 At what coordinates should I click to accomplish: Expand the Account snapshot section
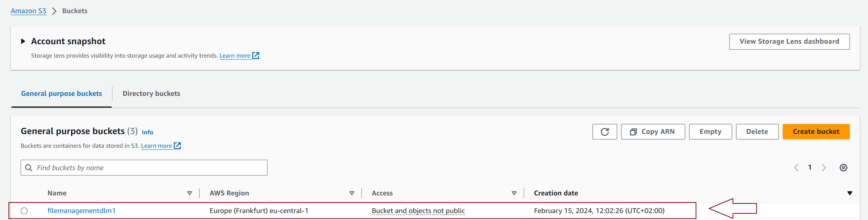(23, 41)
